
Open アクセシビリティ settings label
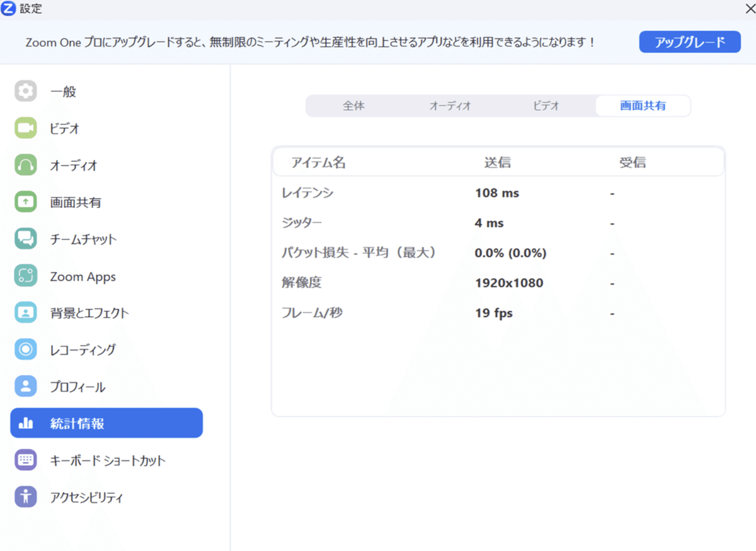86,497
